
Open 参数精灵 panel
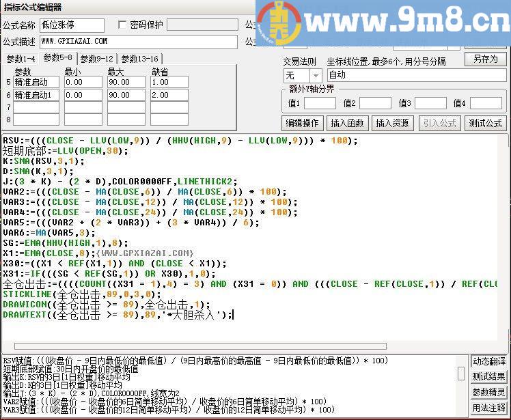click(489, 392)
